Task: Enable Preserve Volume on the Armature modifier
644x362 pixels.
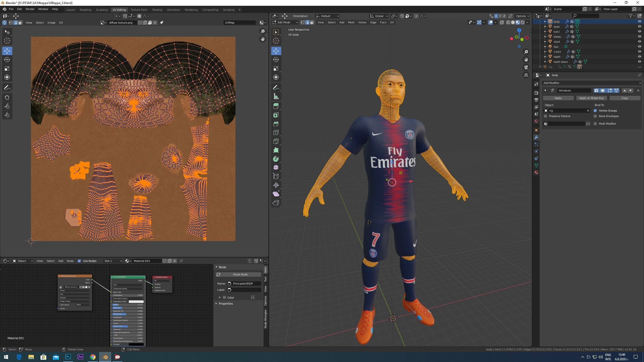Action: pyautogui.click(x=545, y=116)
